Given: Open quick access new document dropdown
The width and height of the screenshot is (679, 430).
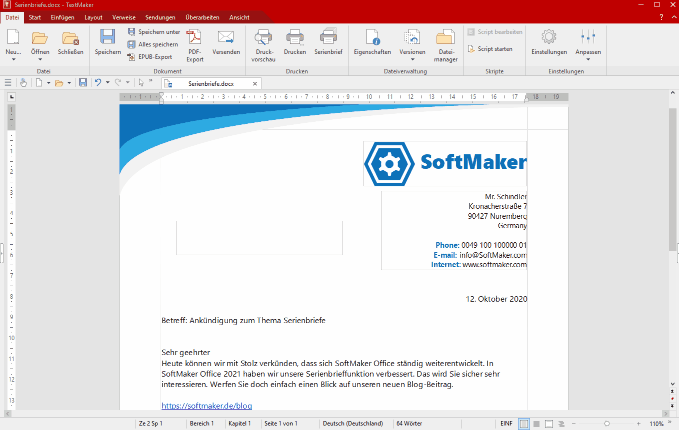Looking at the screenshot, I should (48, 83).
